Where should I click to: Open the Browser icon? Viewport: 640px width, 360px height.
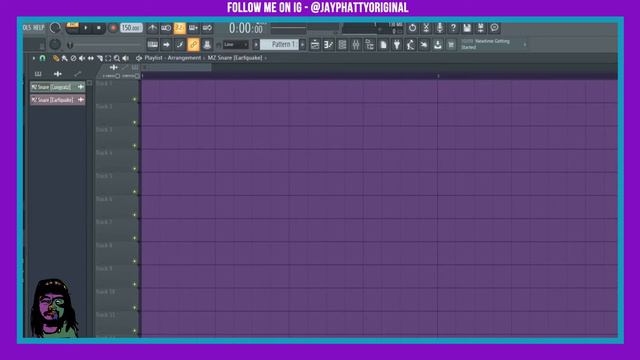(369, 44)
